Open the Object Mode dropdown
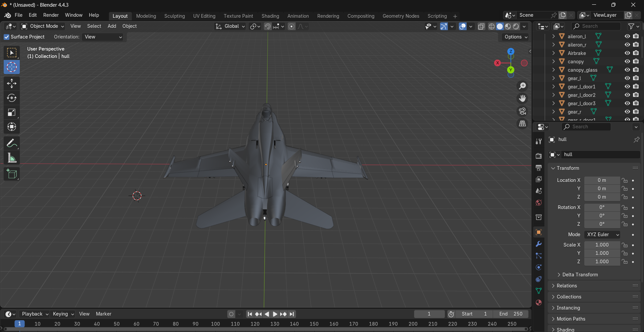The height and width of the screenshot is (332, 644). click(43, 26)
